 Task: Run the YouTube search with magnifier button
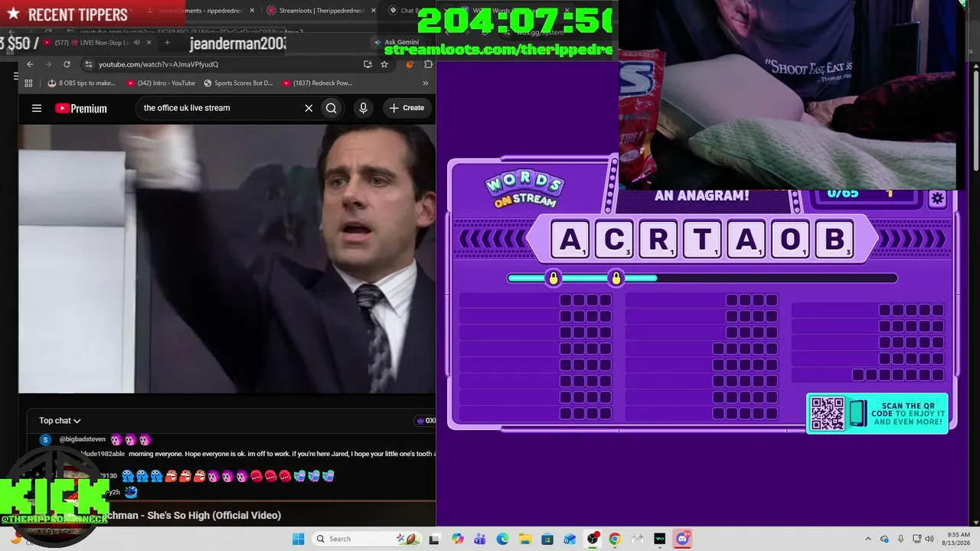coord(332,108)
